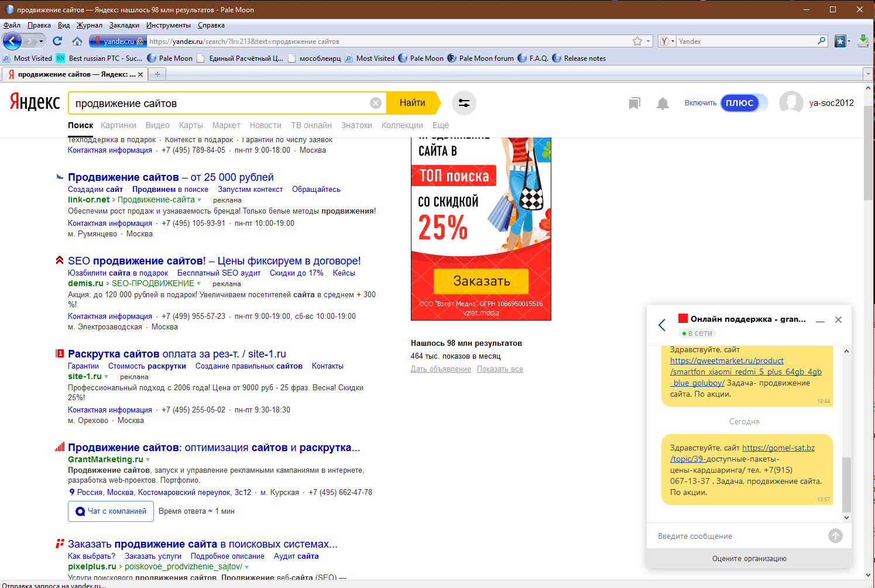The width and height of the screenshot is (875, 588).
Task: Switch to the Картинки search tab
Action: [118, 125]
